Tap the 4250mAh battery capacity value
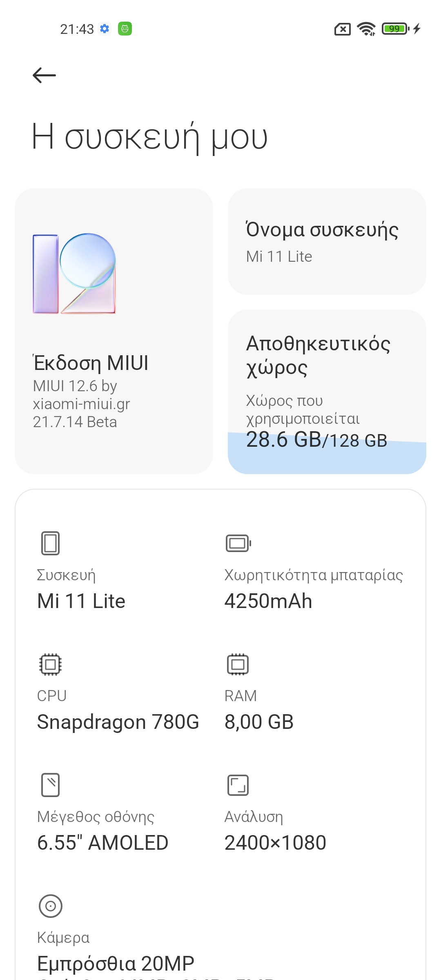Image resolution: width=441 pixels, height=980 pixels. (268, 601)
